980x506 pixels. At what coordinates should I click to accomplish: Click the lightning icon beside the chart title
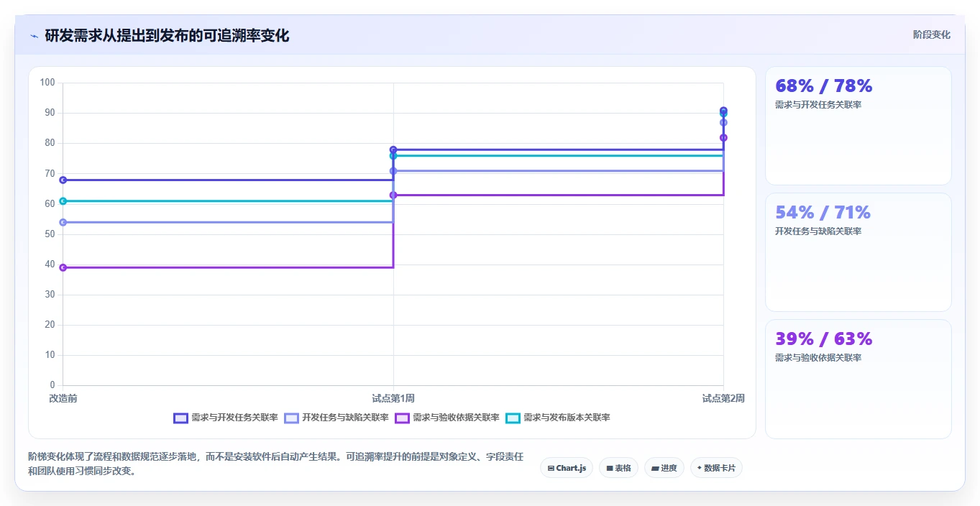click(35, 36)
